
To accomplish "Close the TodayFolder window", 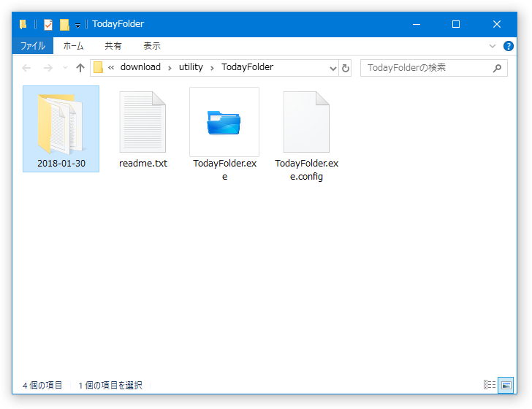I will (497, 24).
